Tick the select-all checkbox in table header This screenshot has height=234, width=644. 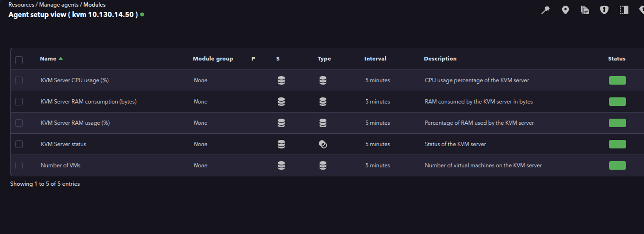click(19, 60)
